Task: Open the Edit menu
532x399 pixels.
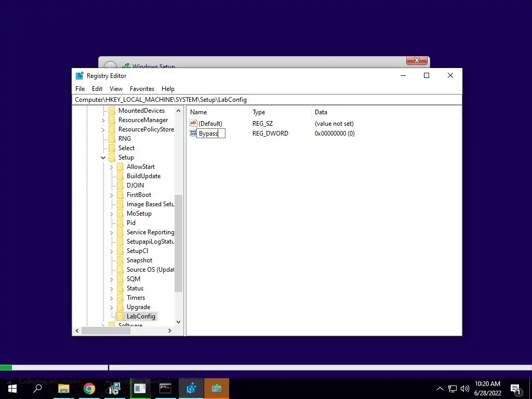Action: coord(97,88)
